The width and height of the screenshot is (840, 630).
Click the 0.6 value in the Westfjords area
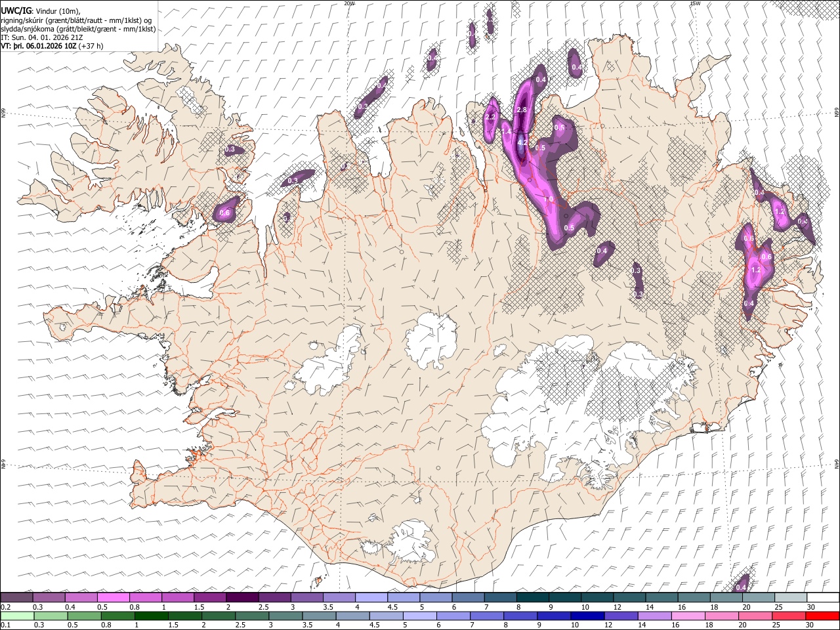pyautogui.click(x=224, y=213)
